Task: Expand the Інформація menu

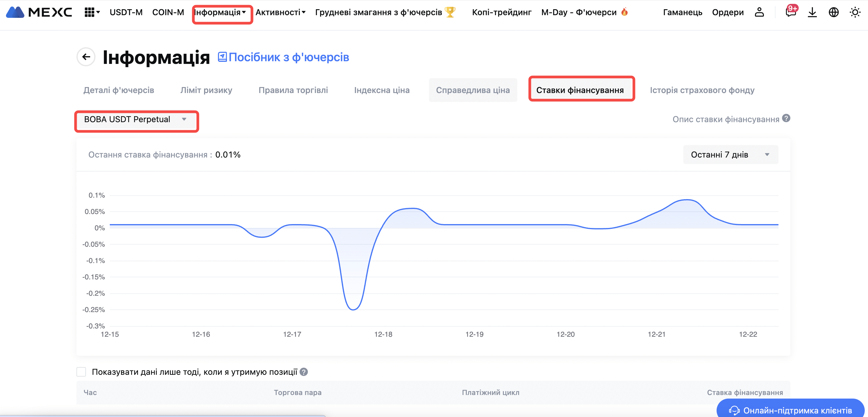Action: (x=220, y=12)
